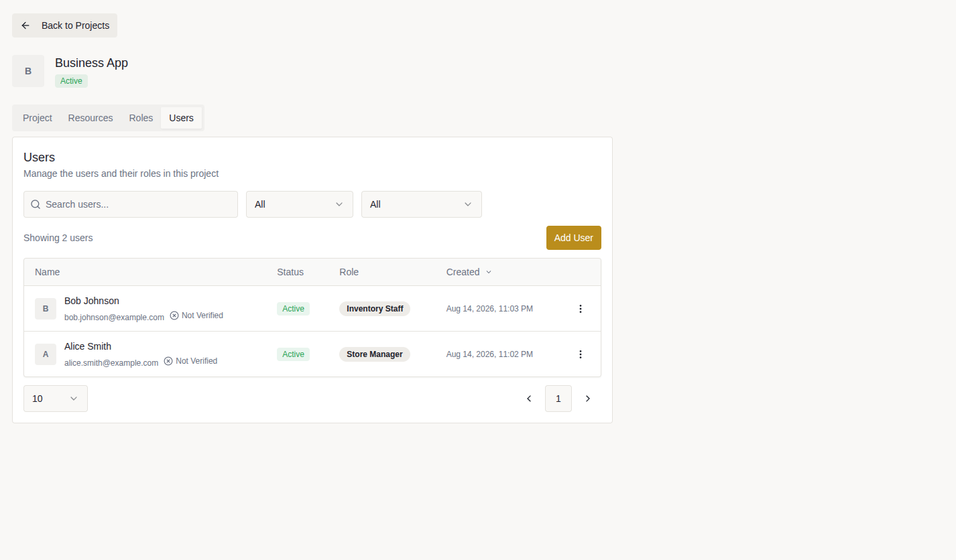956x560 pixels.
Task: Click the Business App project title
Action: [91, 63]
